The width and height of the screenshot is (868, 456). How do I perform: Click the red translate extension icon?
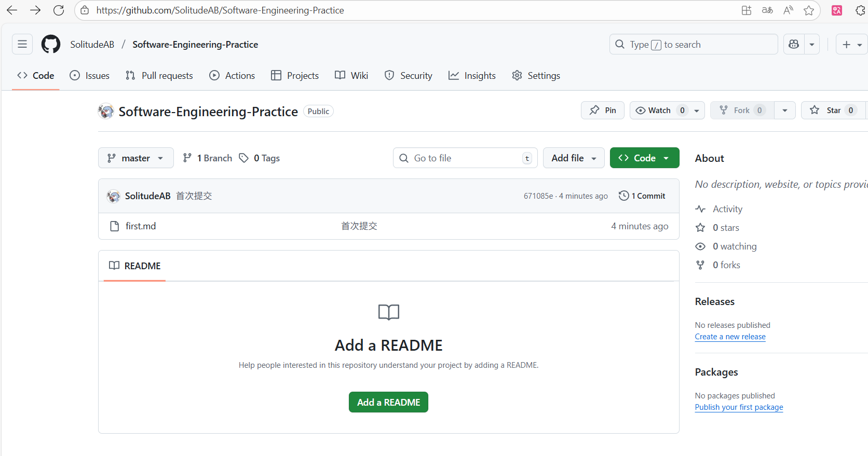click(837, 10)
